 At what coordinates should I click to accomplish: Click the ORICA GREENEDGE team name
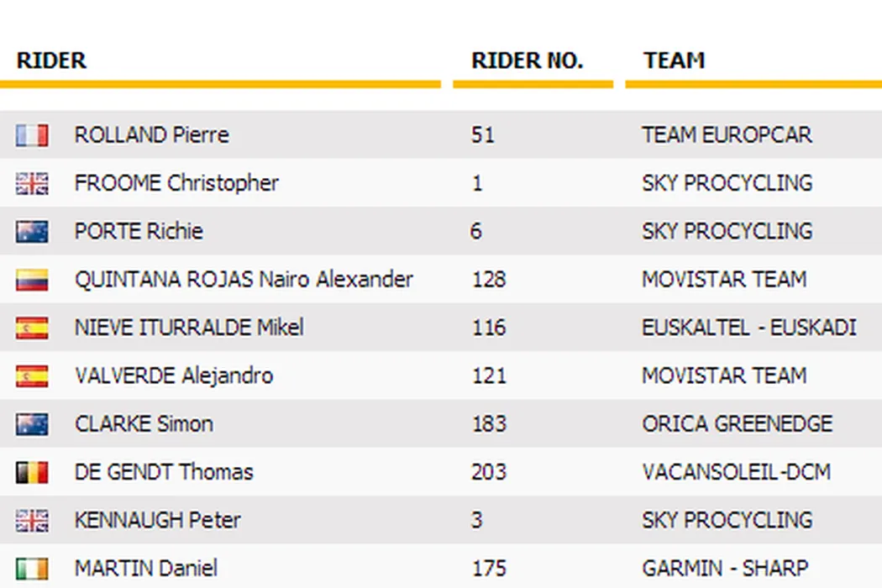[737, 424]
